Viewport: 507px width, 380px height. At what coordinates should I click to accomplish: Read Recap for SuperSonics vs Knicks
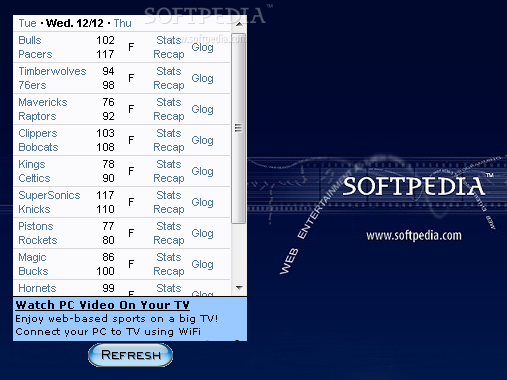[x=169, y=209]
